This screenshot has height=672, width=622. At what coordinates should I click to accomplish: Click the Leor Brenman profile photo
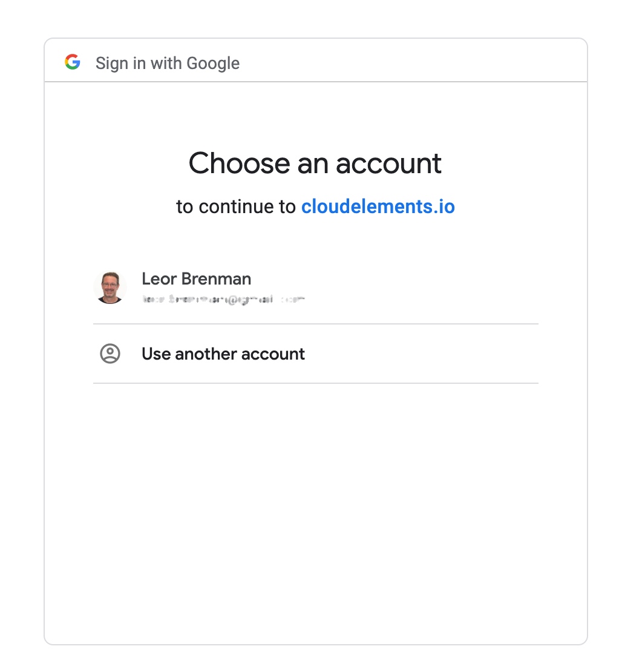110,288
